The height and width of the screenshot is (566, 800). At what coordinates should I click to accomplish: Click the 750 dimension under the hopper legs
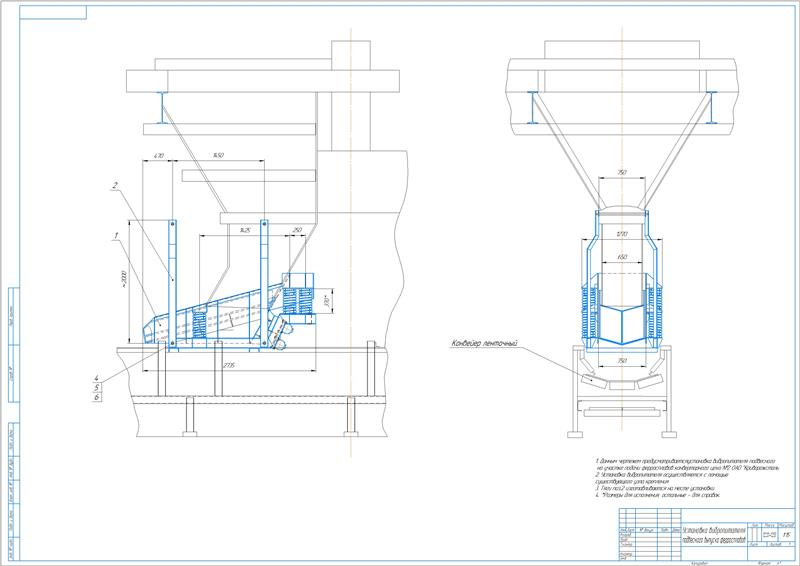click(622, 173)
